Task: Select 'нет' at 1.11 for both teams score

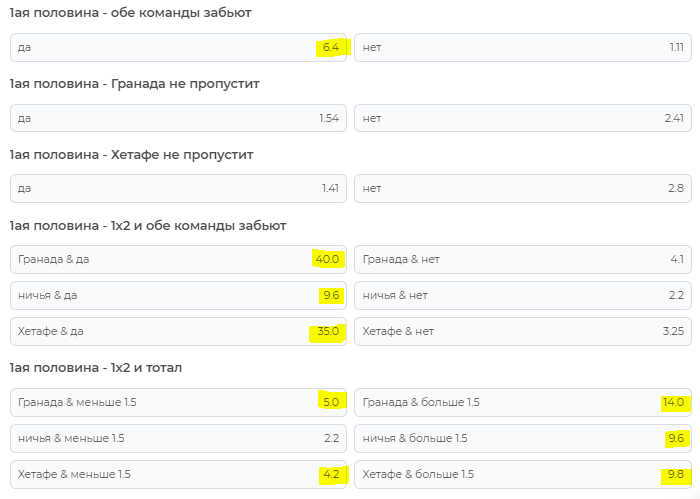Action: point(522,48)
